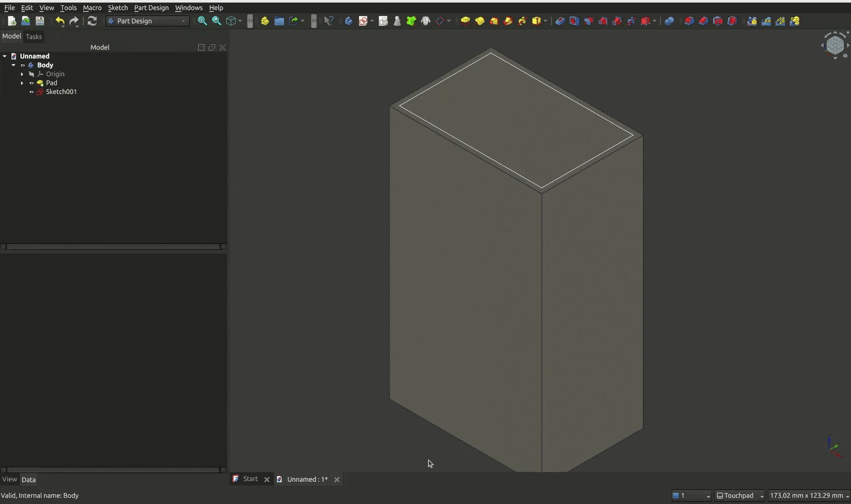The height and width of the screenshot is (504, 851).
Task: Open the dimensions unit dropdown
Action: (809, 496)
